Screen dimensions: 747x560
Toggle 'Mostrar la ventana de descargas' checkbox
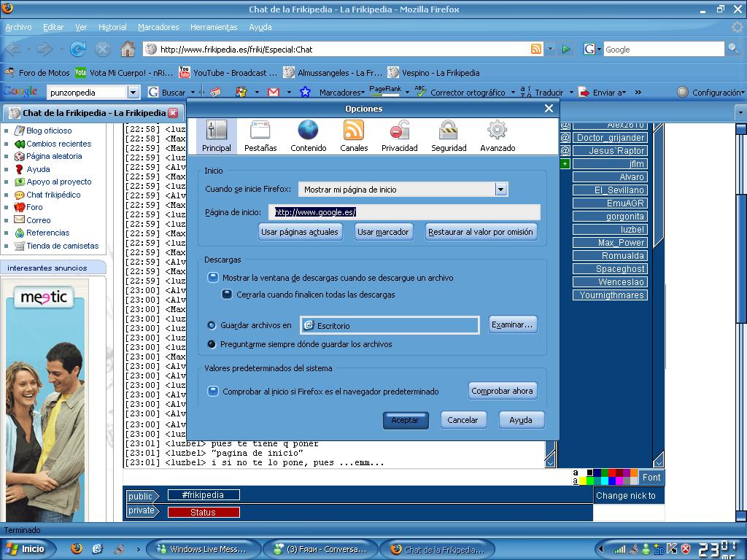click(213, 278)
